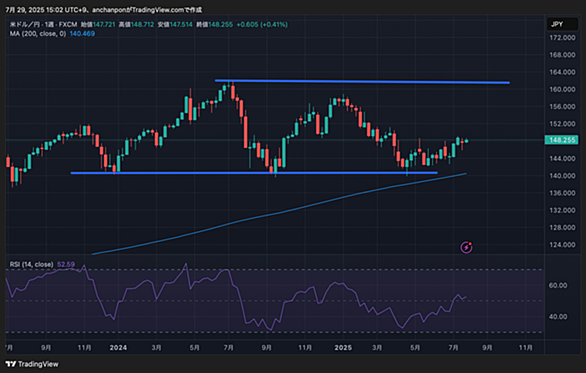Click the RSI 40.00 scale label
The height and width of the screenshot is (373, 586).
(558, 317)
